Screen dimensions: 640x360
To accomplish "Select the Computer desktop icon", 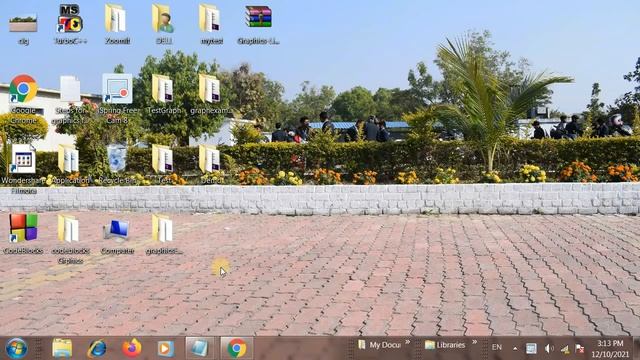I will pos(117,230).
